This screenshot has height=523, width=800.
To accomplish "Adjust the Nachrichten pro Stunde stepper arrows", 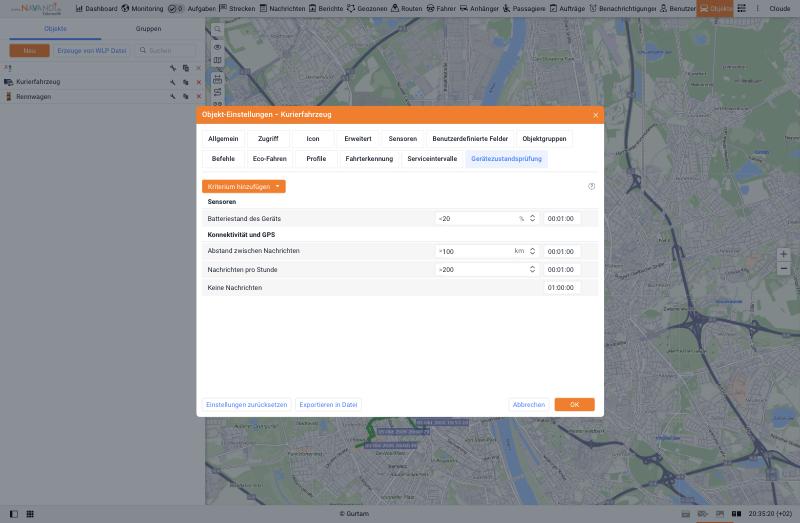I will click(532, 269).
